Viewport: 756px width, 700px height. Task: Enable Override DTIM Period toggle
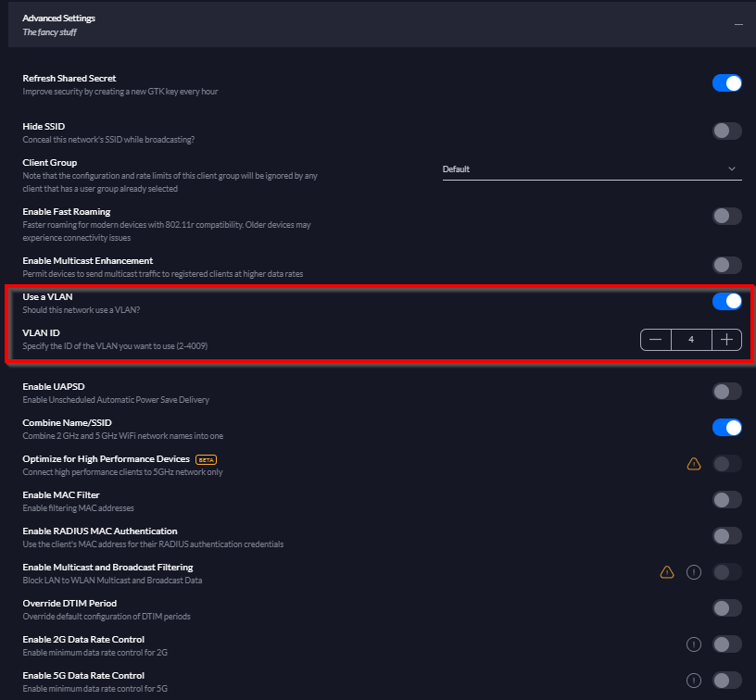point(727,608)
